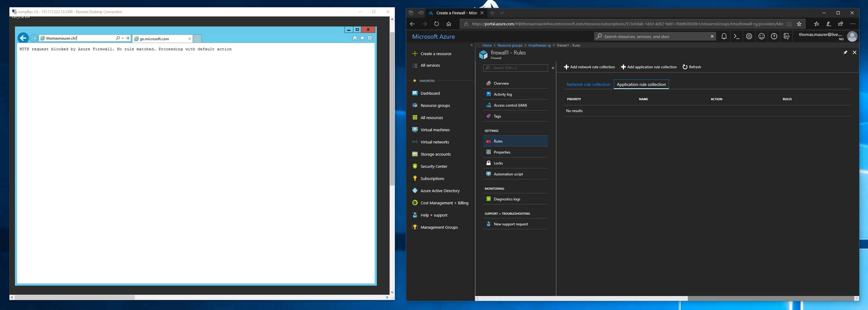This screenshot has height=310, width=868.
Task: Open Edge favorites hub
Action: coord(816,24)
